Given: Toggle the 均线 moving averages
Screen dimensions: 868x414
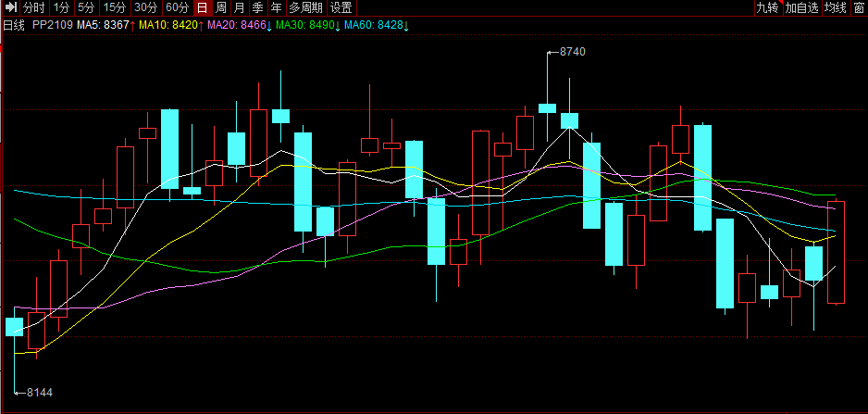Looking at the screenshot, I should pos(836,7).
